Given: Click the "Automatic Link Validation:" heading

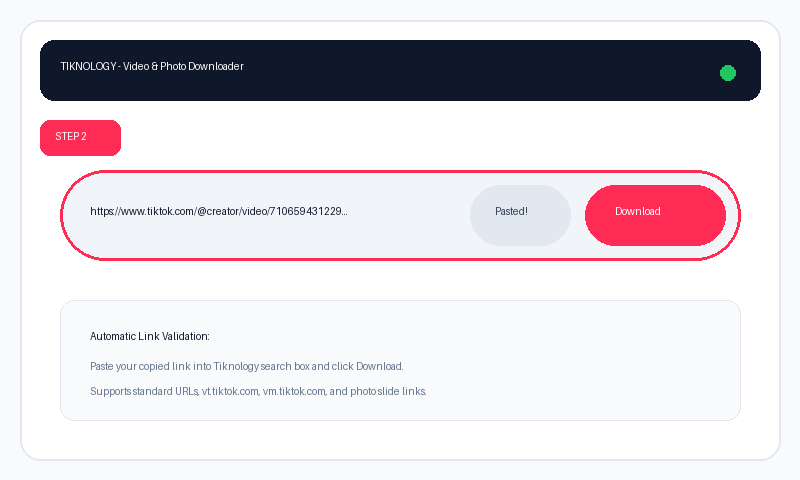Looking at the screenshot, I should [149, 336].
